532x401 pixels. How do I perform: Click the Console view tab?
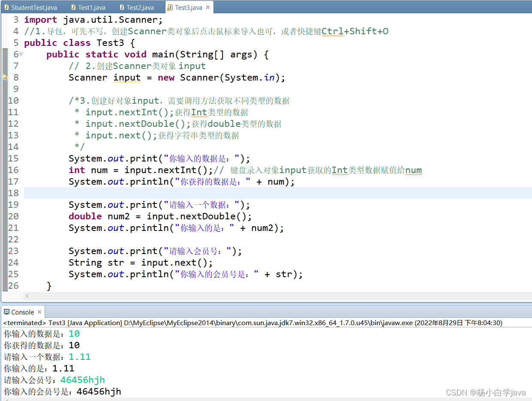click(x=22, y=312)
